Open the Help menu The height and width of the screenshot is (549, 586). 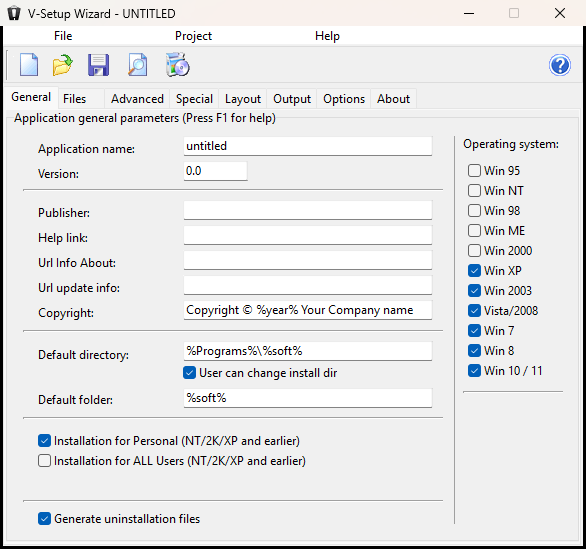click(x=327, y=36)
